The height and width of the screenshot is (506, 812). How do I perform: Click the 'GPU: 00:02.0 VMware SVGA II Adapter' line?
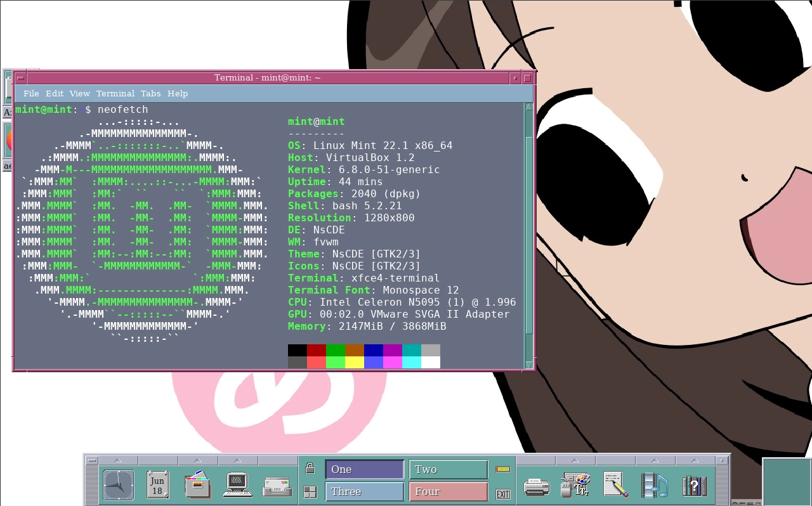coord(399,315)
